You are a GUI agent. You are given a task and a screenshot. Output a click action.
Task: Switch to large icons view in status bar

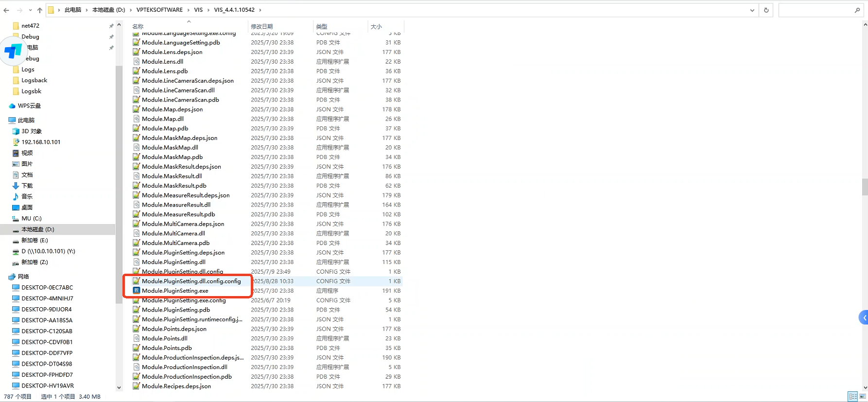(x=863, y=397)
